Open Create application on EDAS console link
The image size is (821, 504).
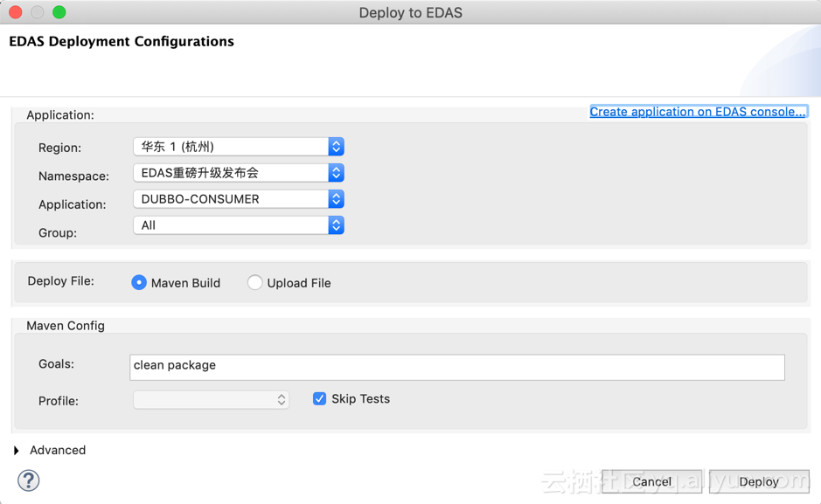[x=698, y=111]
